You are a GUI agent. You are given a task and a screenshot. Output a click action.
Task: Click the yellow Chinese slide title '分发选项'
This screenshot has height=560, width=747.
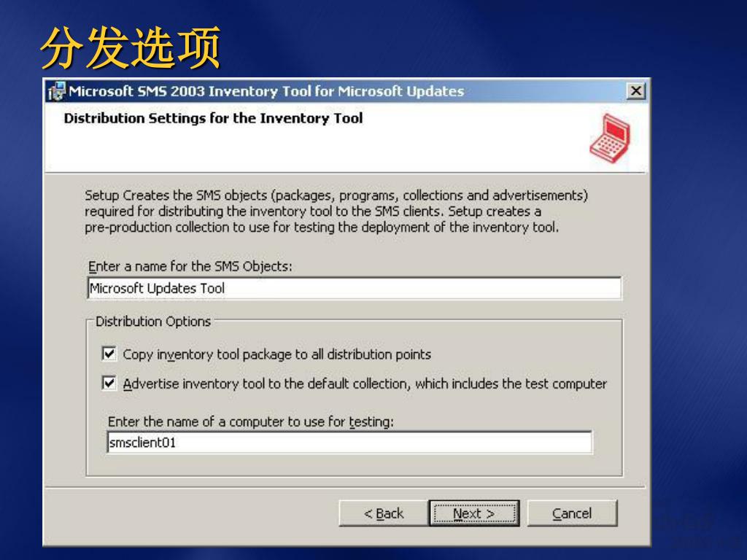point(131,47)
